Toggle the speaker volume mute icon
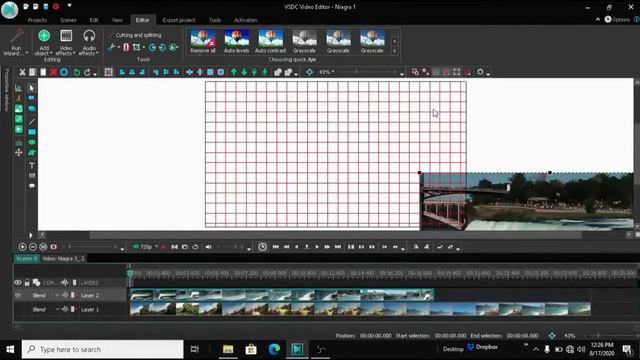The height and width of the screenshot is (360, 640). coord(208,247)
